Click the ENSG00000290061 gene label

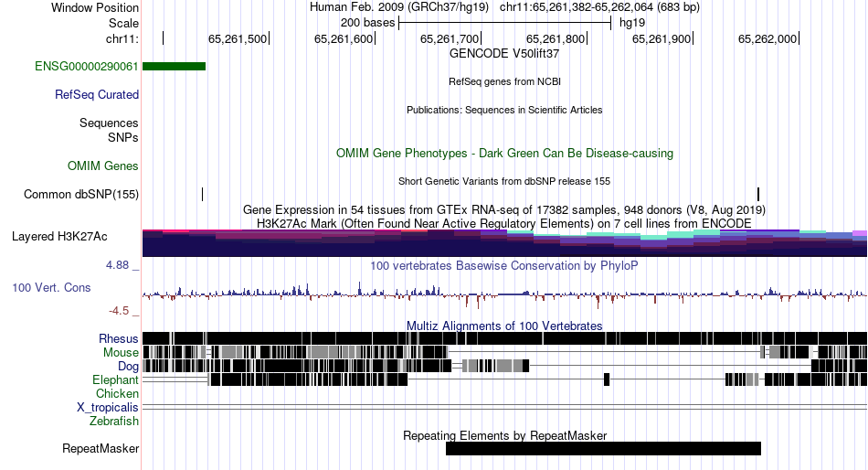[87, 67]
